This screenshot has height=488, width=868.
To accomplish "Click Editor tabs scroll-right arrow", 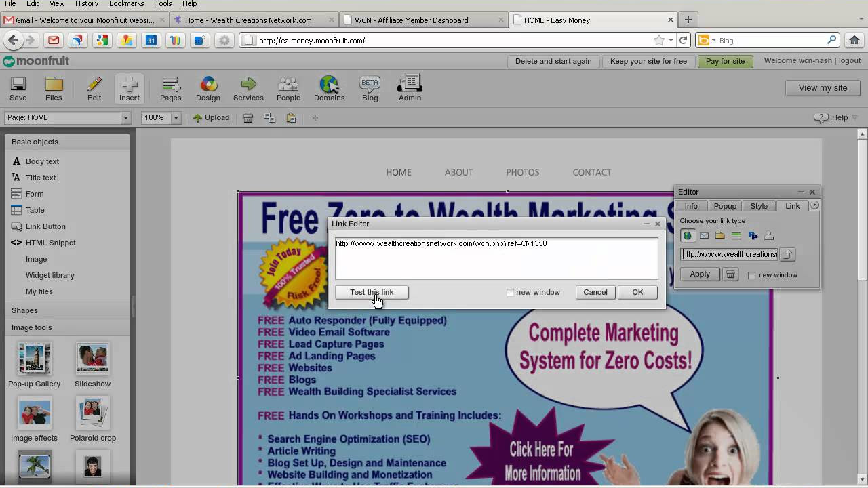I will 814,205.
